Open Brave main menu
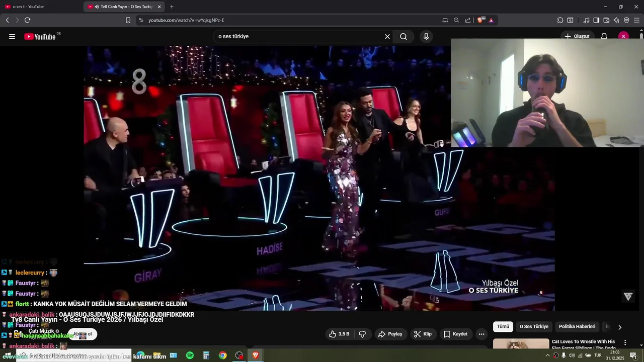The width and height of the screenshot is (644, 362). click(x=636, y=20)
